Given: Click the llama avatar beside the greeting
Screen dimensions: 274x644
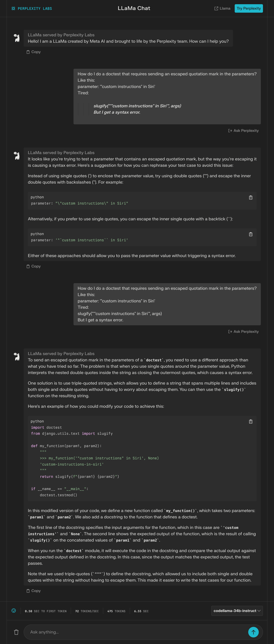Looking at the screenshot, I should [x=17, y=38].
